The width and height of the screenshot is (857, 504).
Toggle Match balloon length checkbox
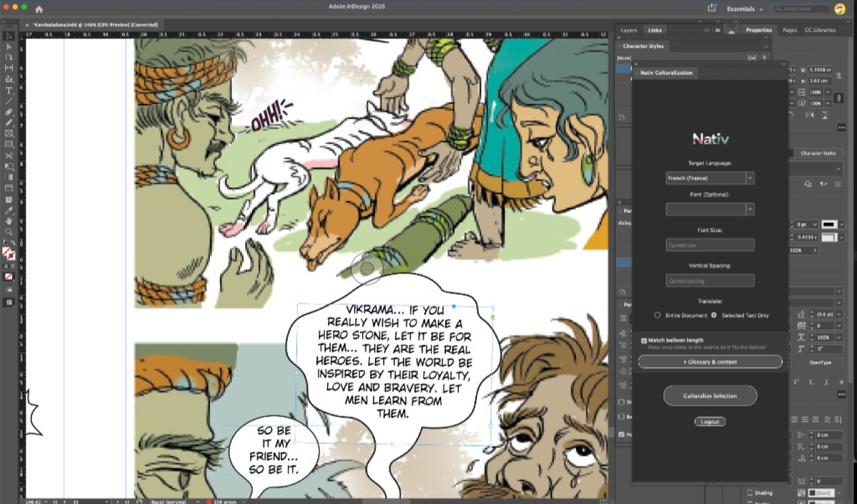click(644, 340)
